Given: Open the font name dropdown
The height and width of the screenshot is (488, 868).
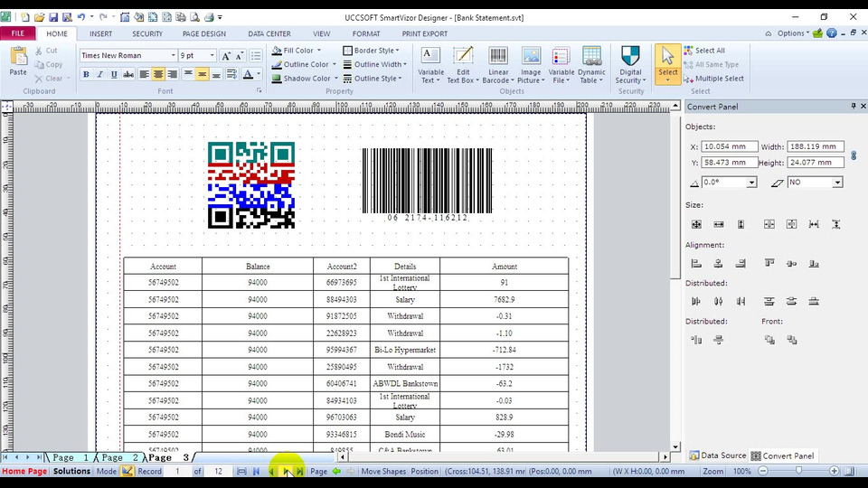Looking at the screenshot, I should click(x=173, y=55).
